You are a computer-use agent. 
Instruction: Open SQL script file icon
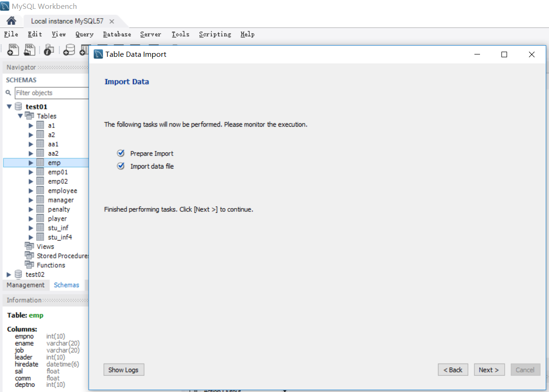29,50
